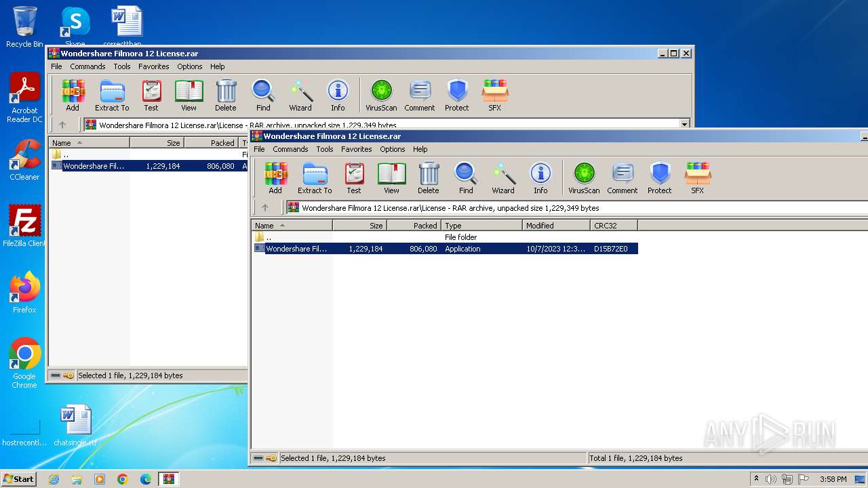Click Find icon in back WinRAR window
The image size is (868, 488).
[263, 96]
